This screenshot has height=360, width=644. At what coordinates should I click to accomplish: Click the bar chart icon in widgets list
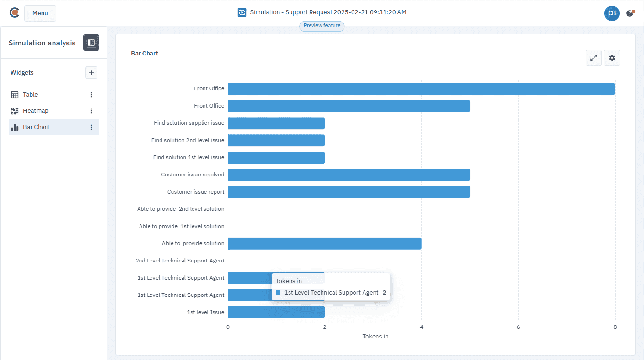[15, 127]
